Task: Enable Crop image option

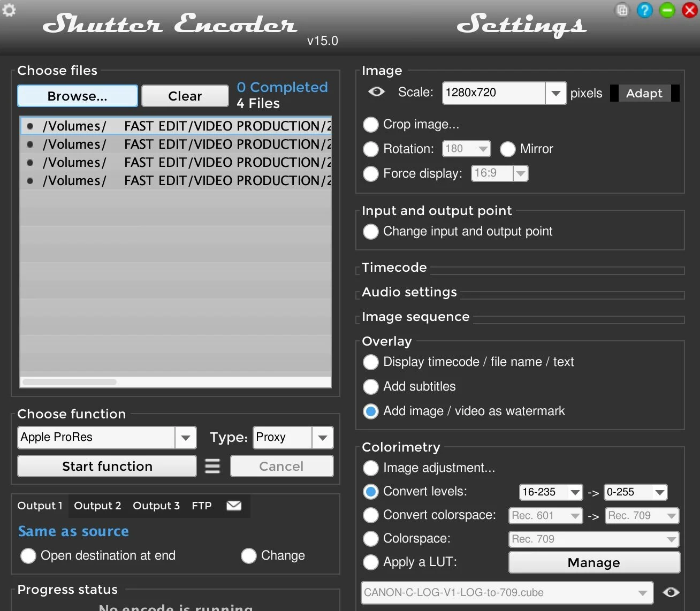Action: 371,125
